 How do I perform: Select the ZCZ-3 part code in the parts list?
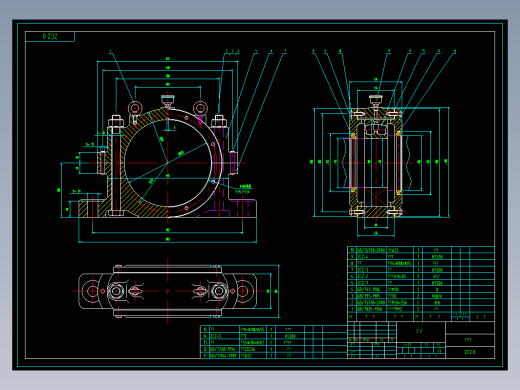[363, 270]
